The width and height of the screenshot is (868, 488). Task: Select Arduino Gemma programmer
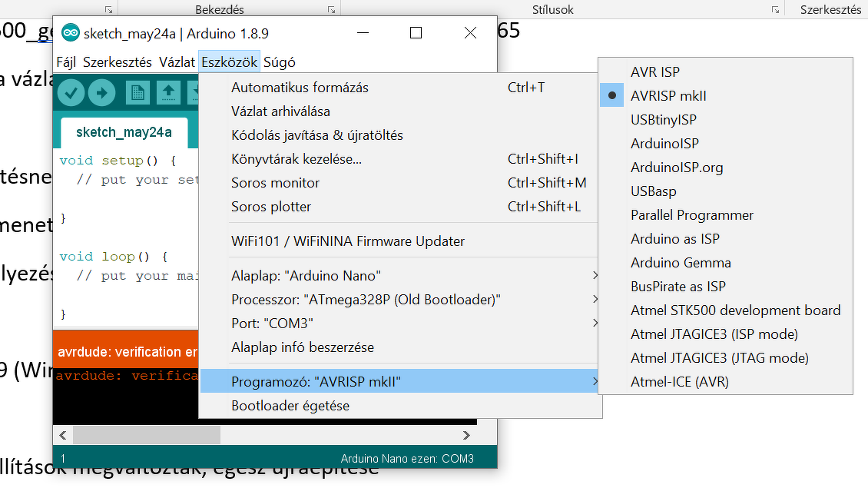725,263
